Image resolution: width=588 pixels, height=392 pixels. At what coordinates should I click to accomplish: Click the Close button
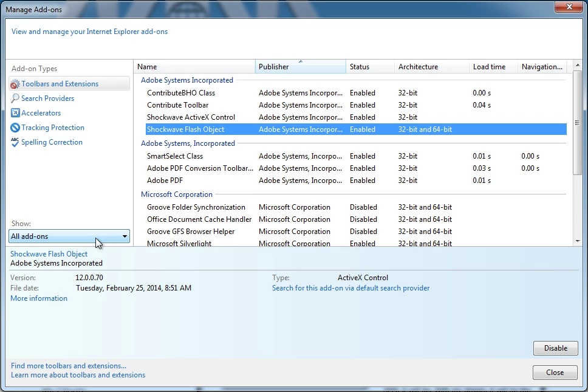tap(555, 373)
